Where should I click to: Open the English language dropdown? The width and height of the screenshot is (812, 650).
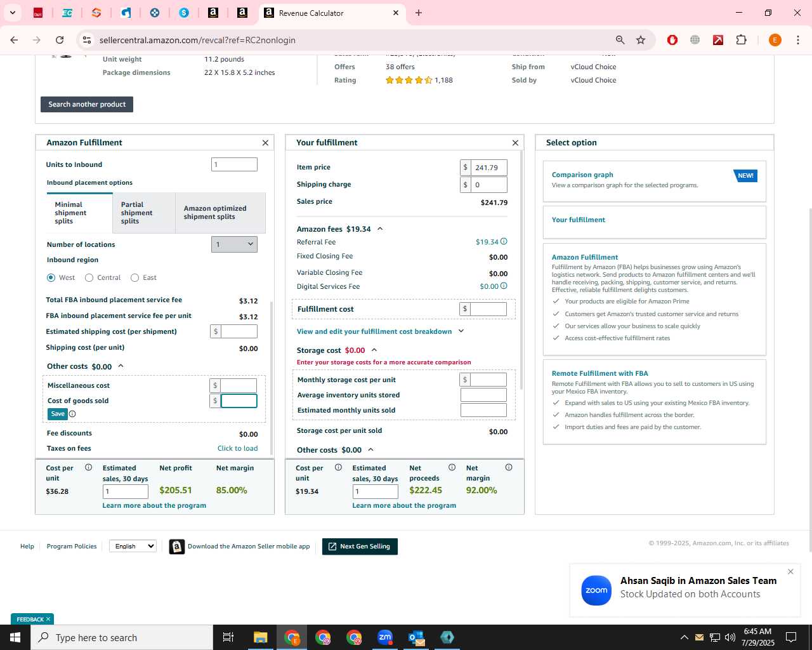click(x=133, y=546)
